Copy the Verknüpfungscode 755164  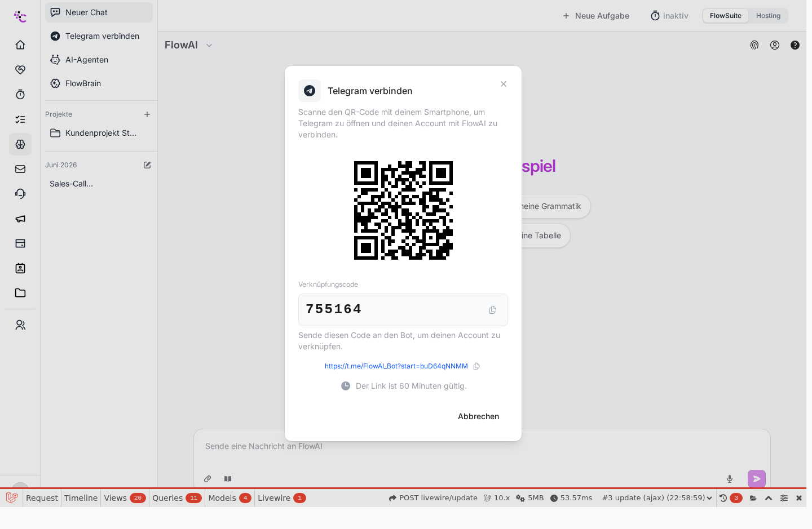pyautogui.click(x=493, y=310)
